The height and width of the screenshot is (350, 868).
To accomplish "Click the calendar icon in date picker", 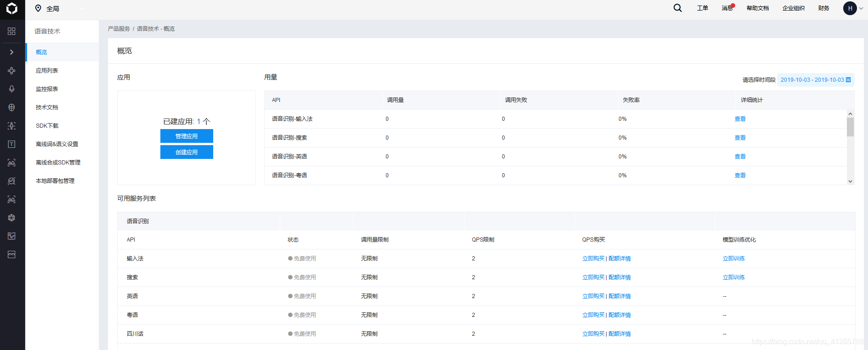I will 848,80.
